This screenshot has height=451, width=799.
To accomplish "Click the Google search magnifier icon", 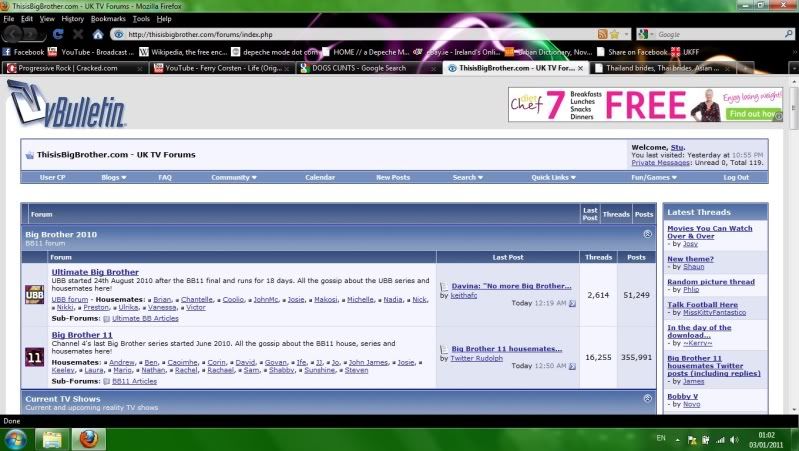I will pos(788,34).
